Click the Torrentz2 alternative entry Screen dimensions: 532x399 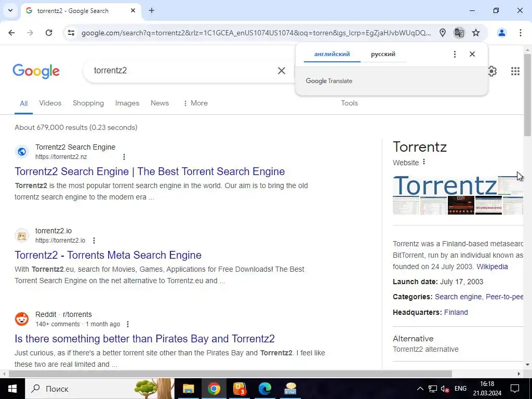pos(425,350)
